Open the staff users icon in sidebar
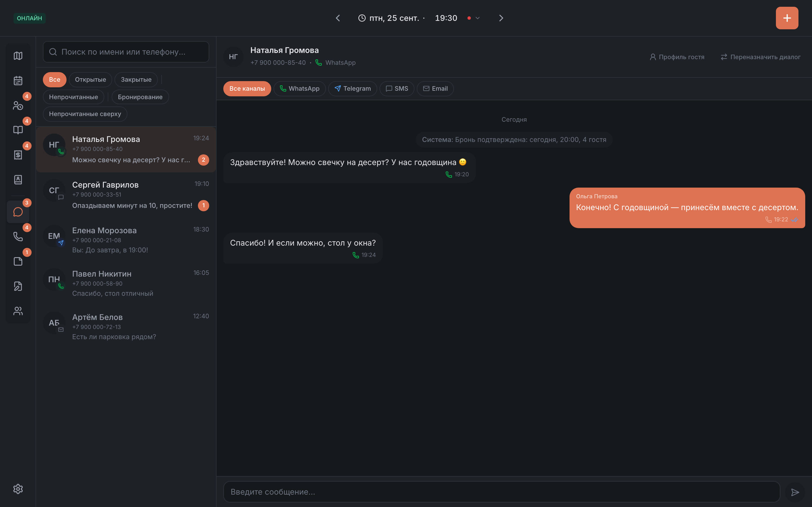 [18, 311]
